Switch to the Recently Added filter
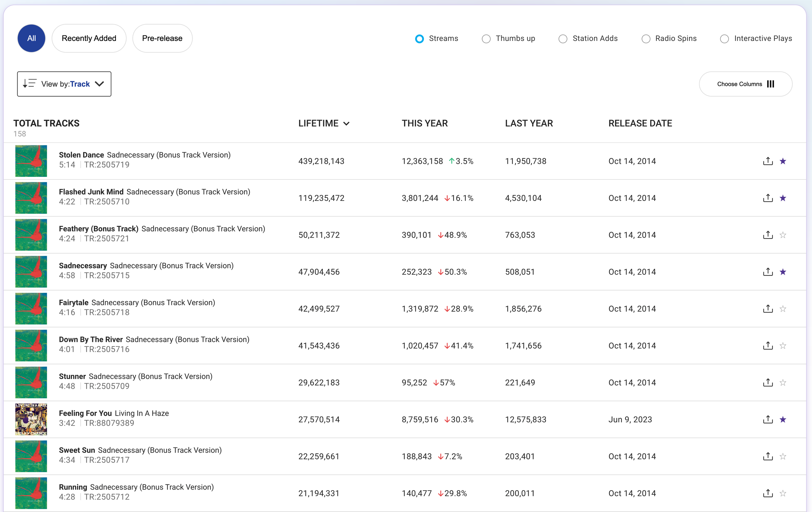The height and width of the screenshot is (512, 812). pyautogui.click(x=89, y=38)
